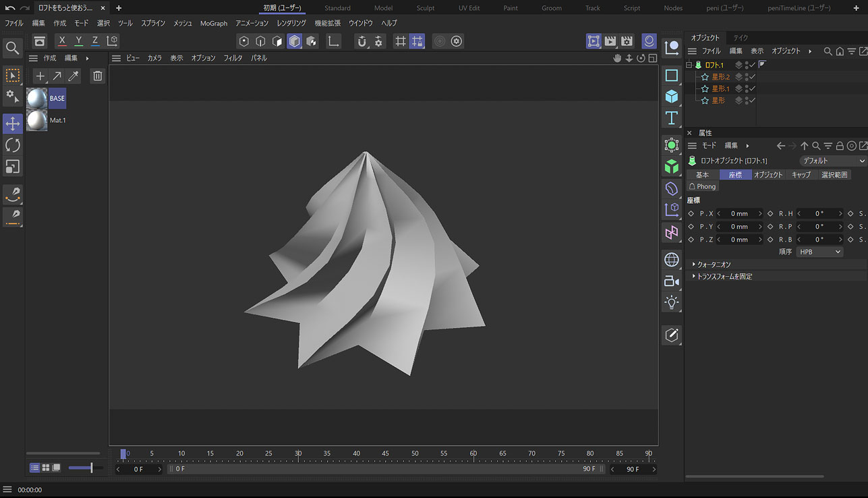
Task: Toggle the checkmark for 星形.2
Action: pyautogui.click(x=753, y=77)
